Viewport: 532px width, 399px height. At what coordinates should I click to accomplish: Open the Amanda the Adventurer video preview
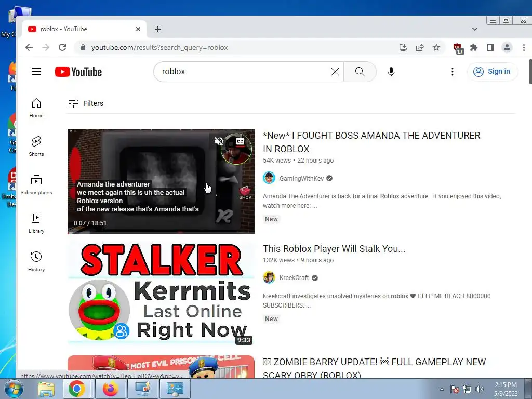click(161, 181)
